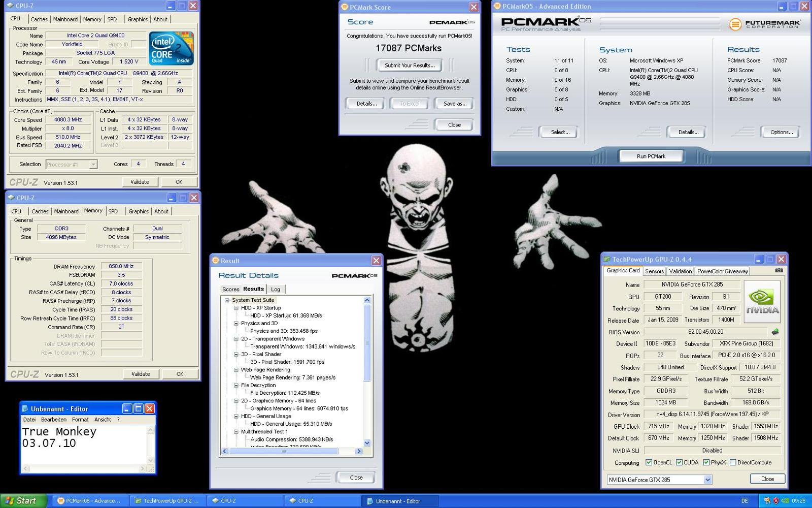Screen dimensions: 812x508
Task: Click the Options button under Results
Action: tap(781, 132)
